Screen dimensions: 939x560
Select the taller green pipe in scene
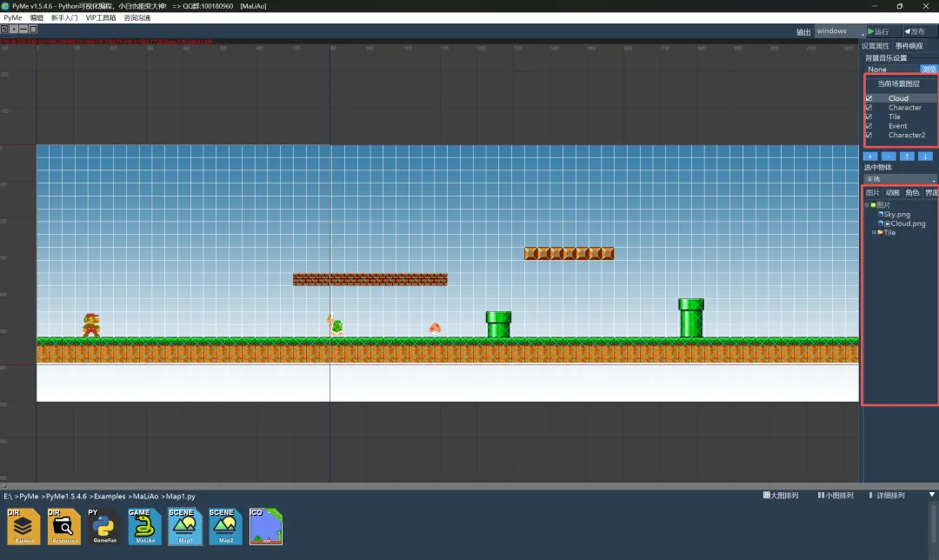click(x=691, y=318)
